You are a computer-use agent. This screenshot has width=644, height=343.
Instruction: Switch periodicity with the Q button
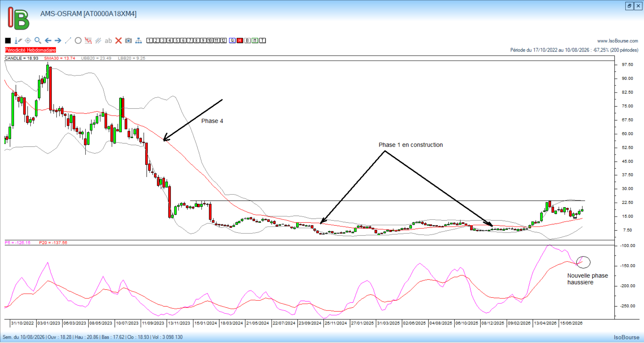coord(232,41)
